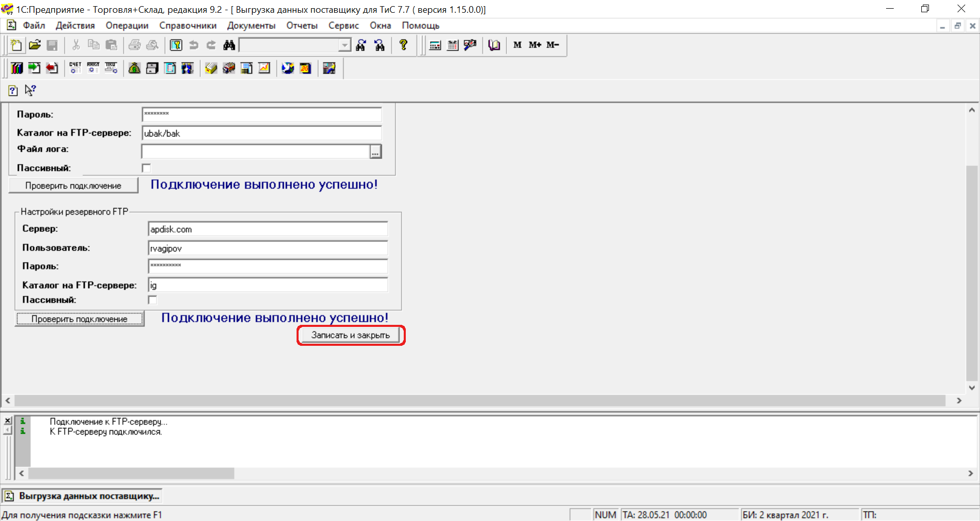
Task: Click the message panel horizontal scrollbar thumb
Action: (131, 473)
